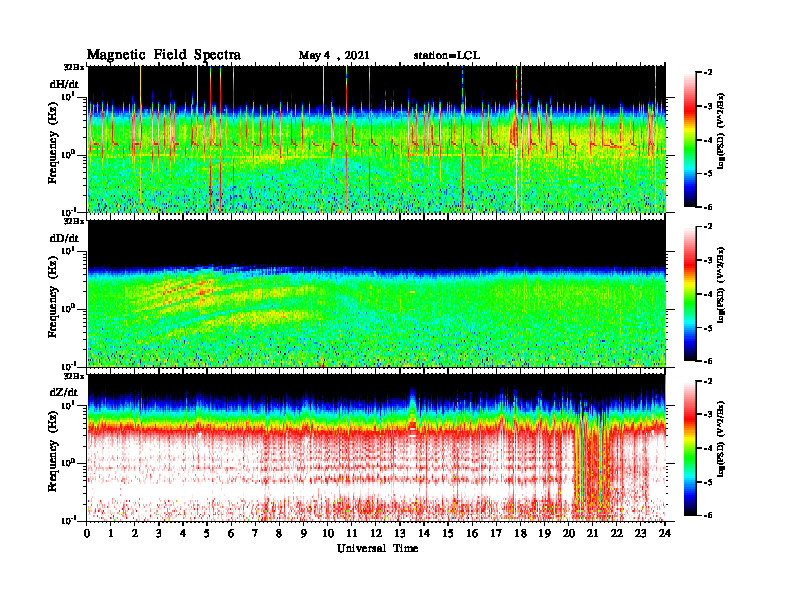Click hour tick label "20" on time axis
The height and width of the screenshot is (612, 792).
tap(568, 534)
